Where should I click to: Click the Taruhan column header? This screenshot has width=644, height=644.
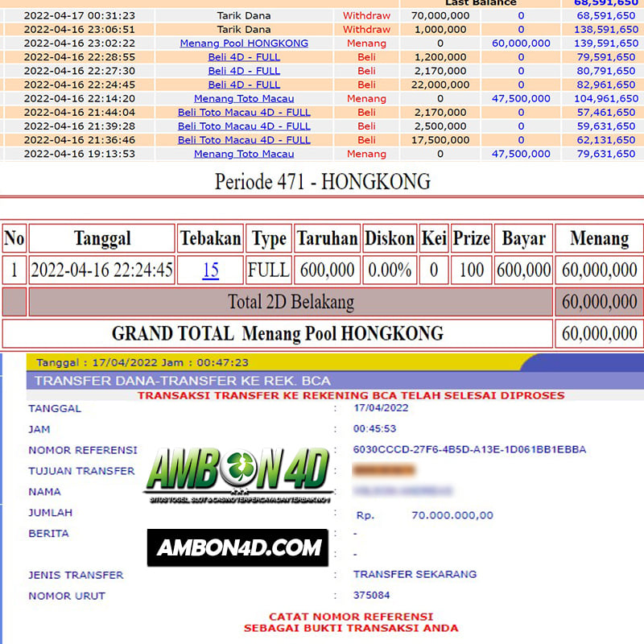[x=327, y=238]
